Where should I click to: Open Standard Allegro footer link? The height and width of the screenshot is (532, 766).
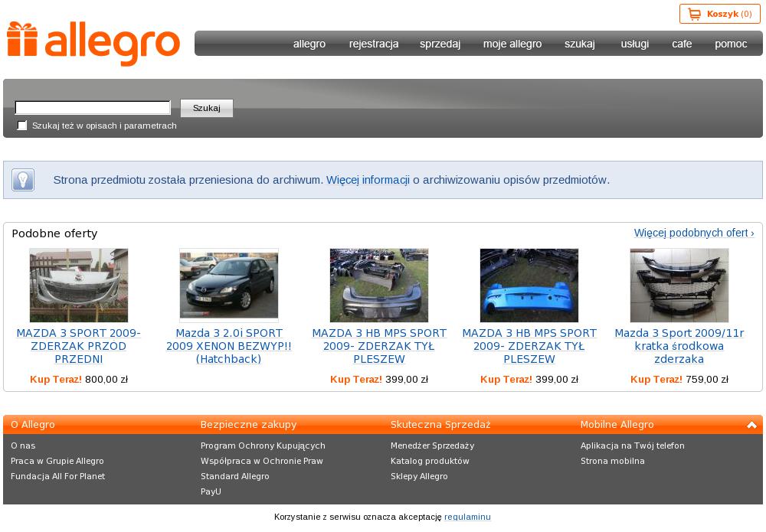pyautogui.click(x=235, y=476)
